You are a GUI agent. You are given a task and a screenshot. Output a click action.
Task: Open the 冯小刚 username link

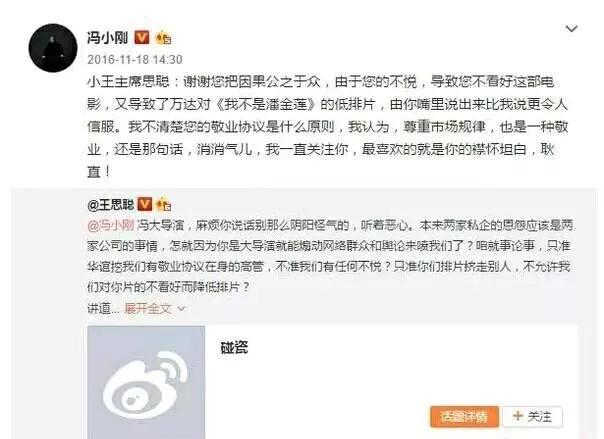[107, 38]
